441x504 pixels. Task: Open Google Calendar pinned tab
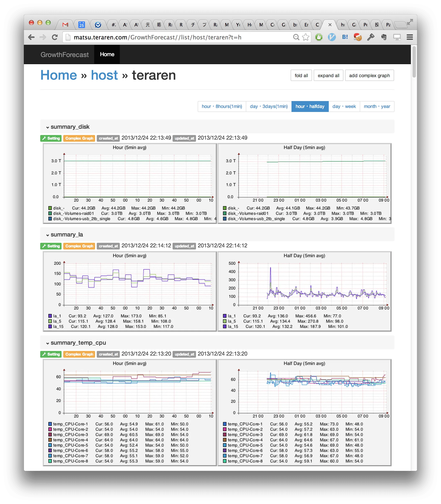[x=81, y=25]
